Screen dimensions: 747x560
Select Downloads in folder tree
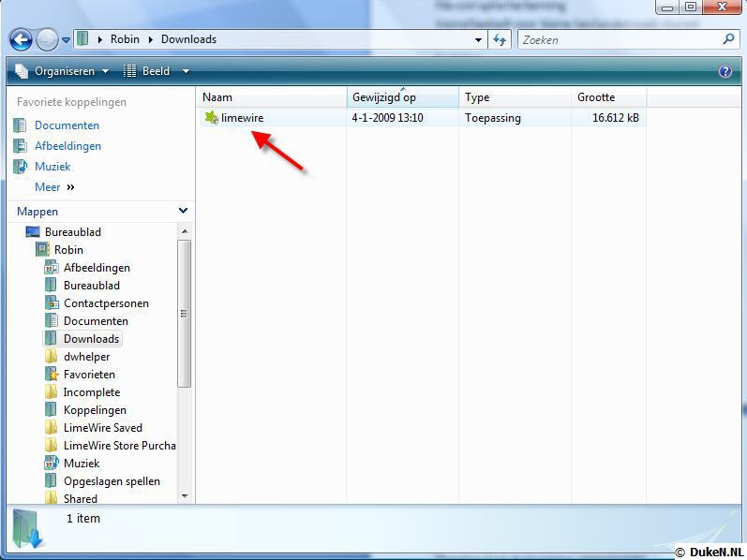tap(91, 339)
